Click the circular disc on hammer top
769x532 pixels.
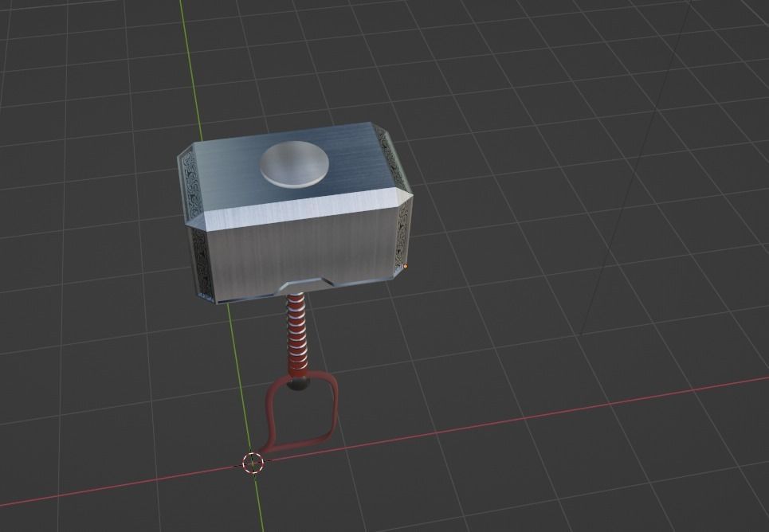[x=294, y=164]
